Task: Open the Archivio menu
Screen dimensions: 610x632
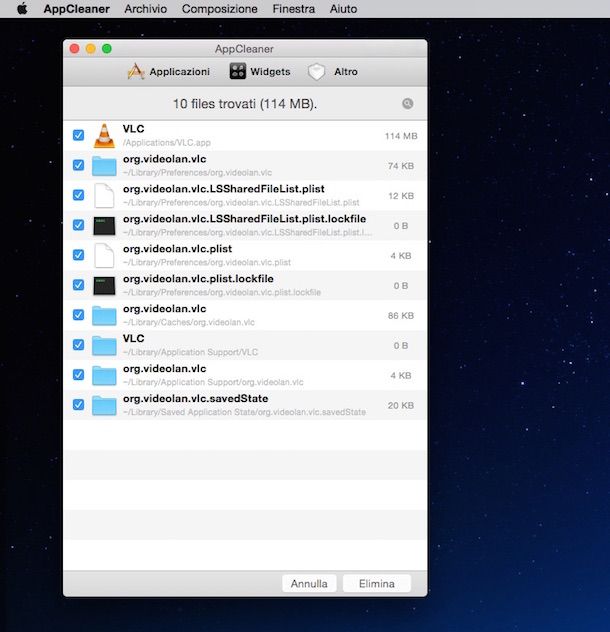Action: (146, 9)
